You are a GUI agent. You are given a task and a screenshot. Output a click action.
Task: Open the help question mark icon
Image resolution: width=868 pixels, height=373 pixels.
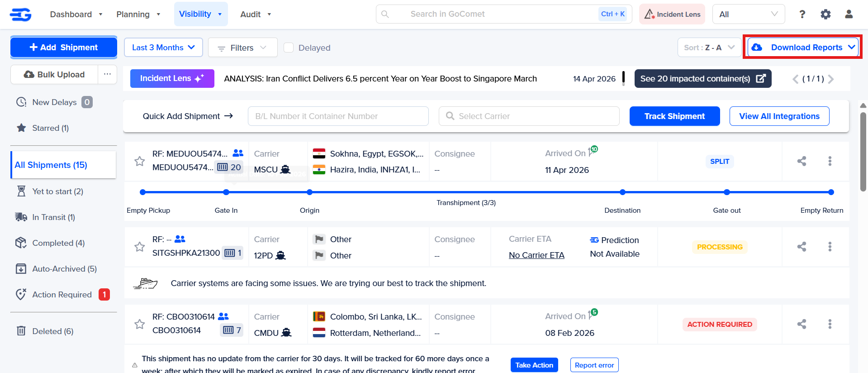tap(802, 14)
